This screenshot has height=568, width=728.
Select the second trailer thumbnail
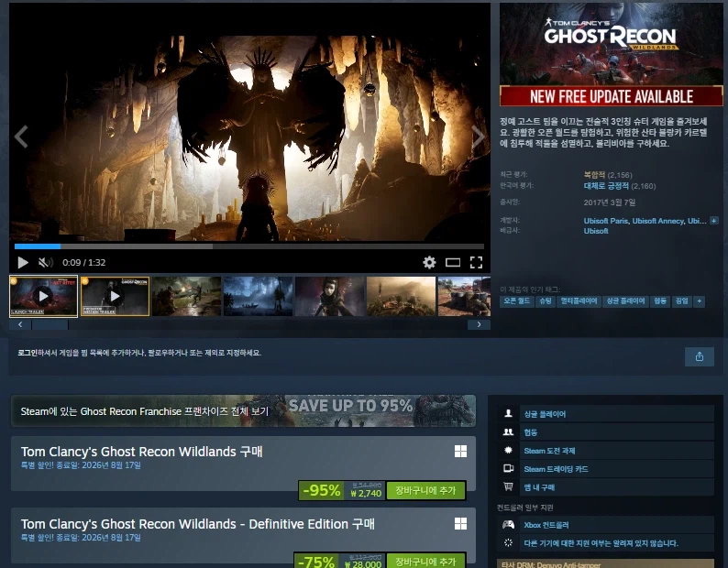coord(116,297)
